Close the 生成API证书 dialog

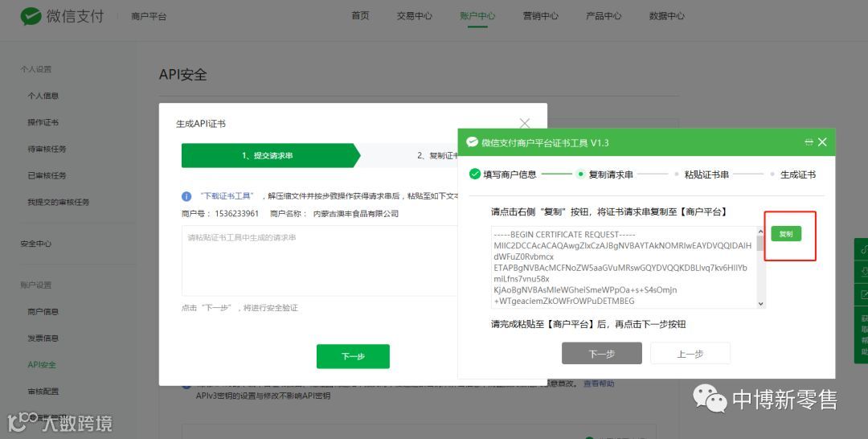525,123
